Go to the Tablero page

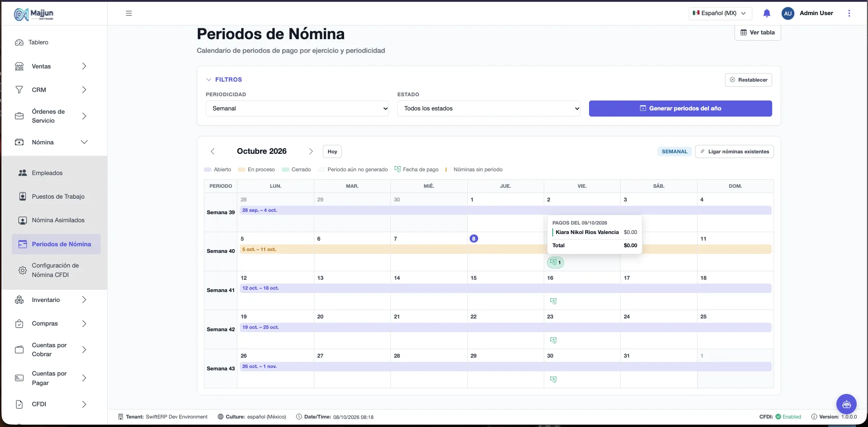[x=38, y=42]
